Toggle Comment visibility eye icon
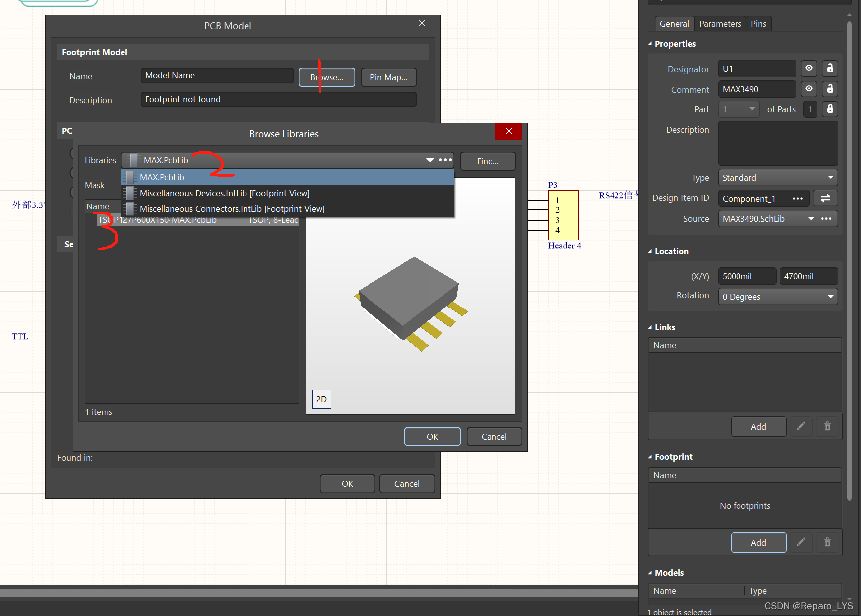861x616 pixels. coord(809,89)
